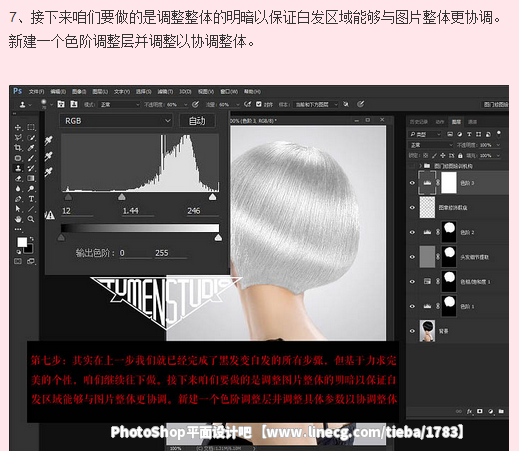The height and width of the screenshot is (451, 519).
Task: Toggle Quick Mask mode
Action: (18, 261)
